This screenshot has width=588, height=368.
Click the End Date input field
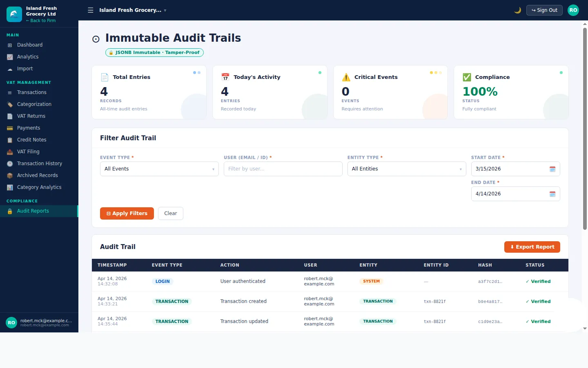coord(515,194)
